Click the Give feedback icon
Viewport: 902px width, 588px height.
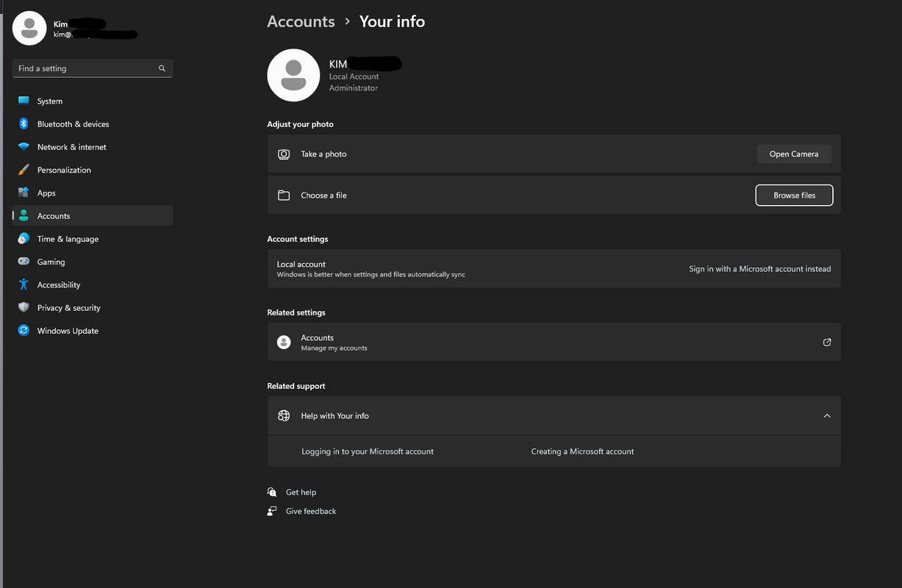pos(272,511)
